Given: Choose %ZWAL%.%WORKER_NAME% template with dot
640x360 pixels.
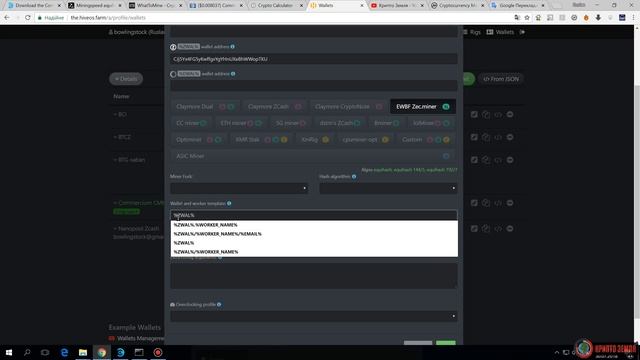Looking at the screenshot, I should click(314, 225).
